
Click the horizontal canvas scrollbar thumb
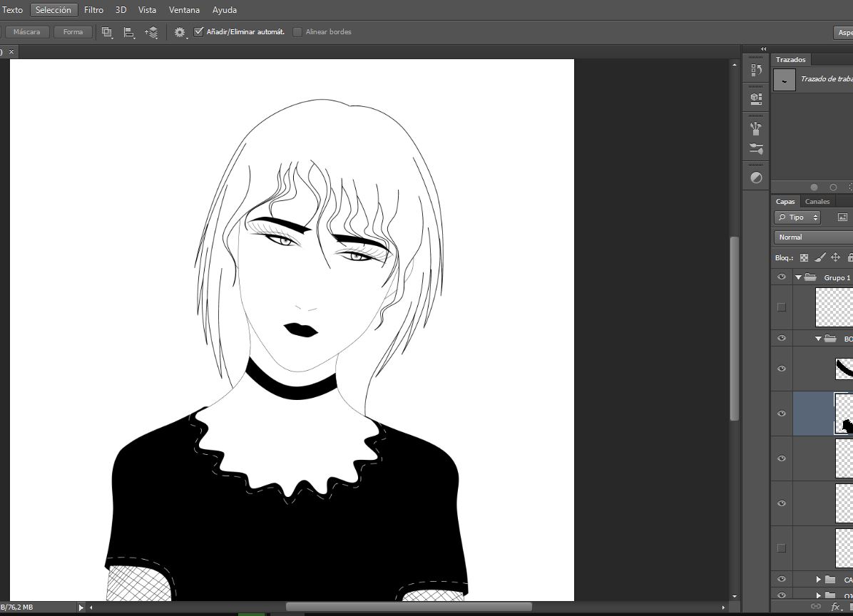pyautogui.click(x=409, y=607)
